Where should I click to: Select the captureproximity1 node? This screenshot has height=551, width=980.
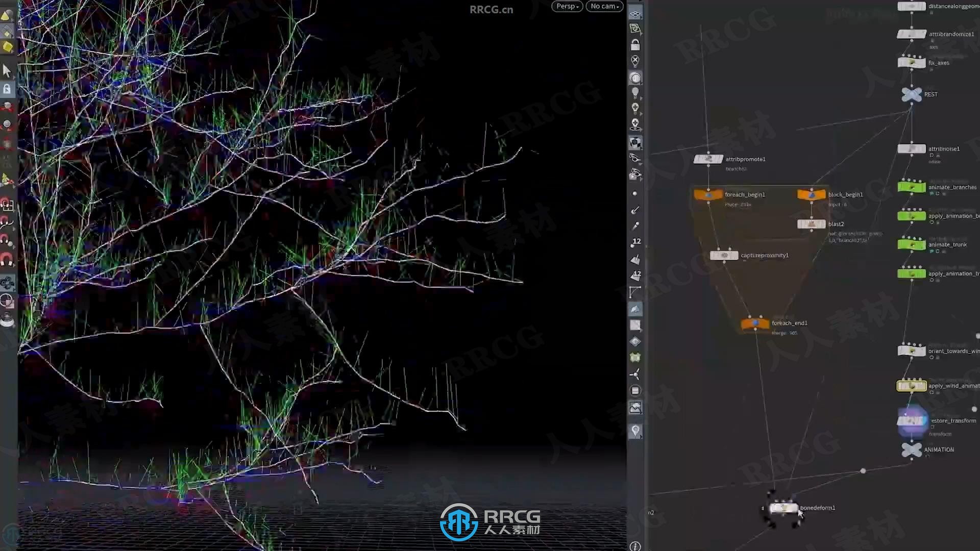[724, 255]
